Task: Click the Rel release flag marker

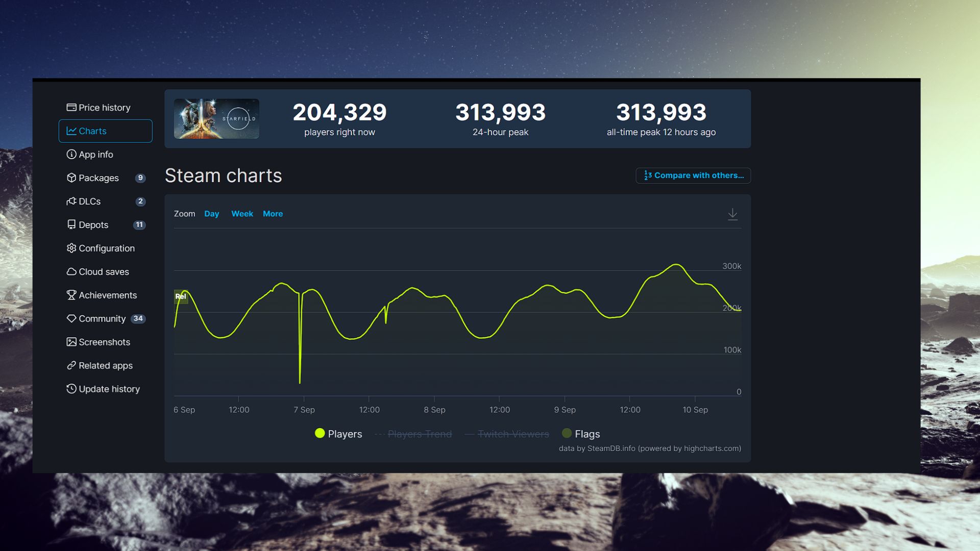Action: [x=181, y=296]
